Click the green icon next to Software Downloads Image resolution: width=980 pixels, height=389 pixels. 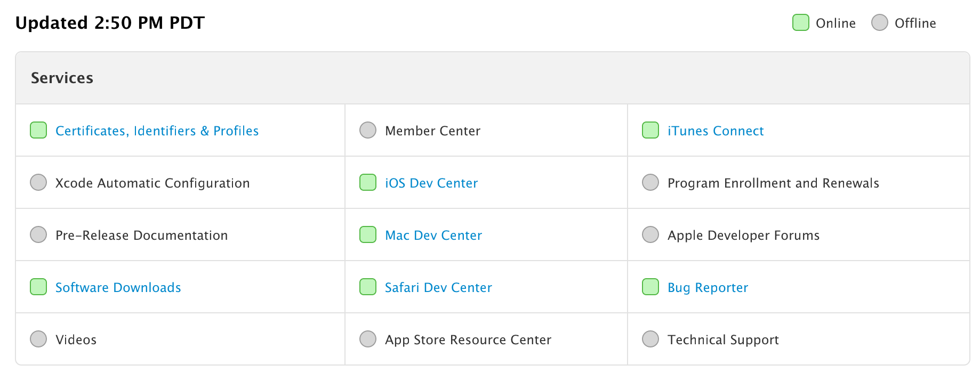[x=38, y=287]
